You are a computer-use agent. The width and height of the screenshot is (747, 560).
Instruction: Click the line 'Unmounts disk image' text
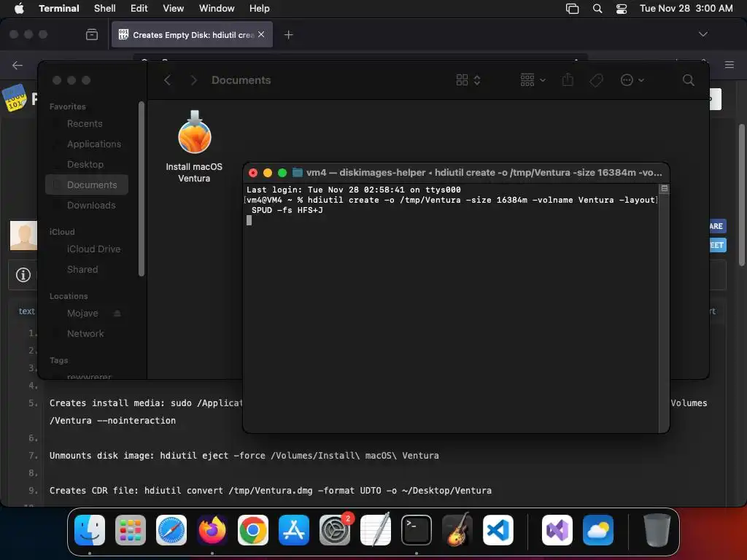[244, 455]
